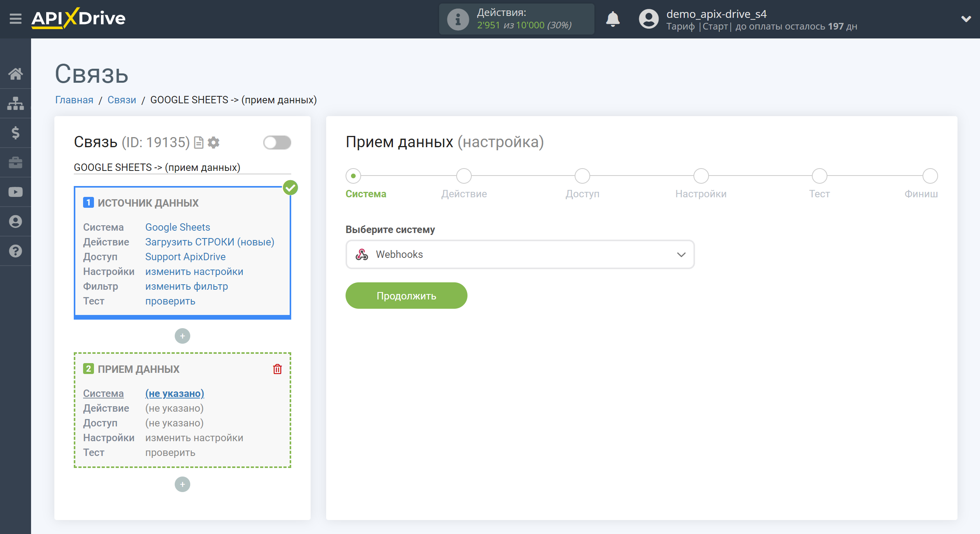Screen dimensions: 980x534
Task: Click the Настройки step label
Action: pos(701,194)
